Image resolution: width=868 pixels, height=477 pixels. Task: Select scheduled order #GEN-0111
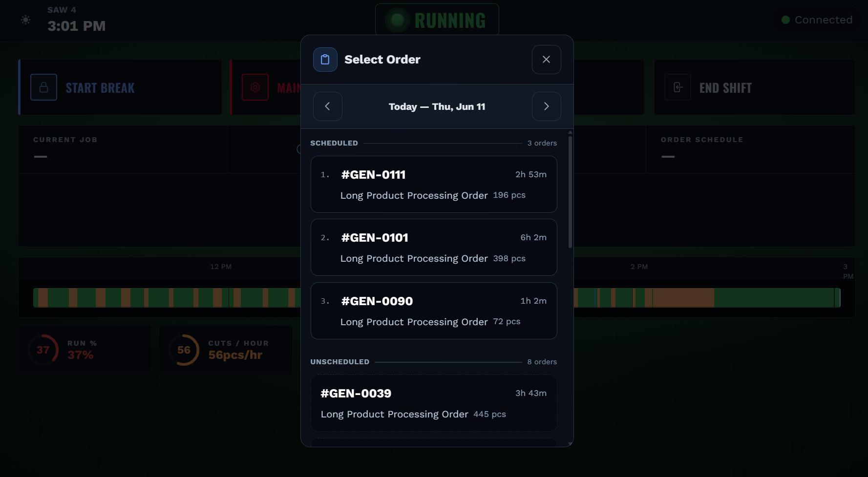(434, 185)
